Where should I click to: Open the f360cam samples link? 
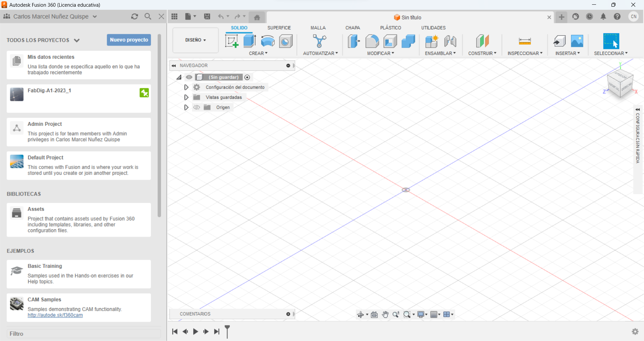[x=55, y=315]
